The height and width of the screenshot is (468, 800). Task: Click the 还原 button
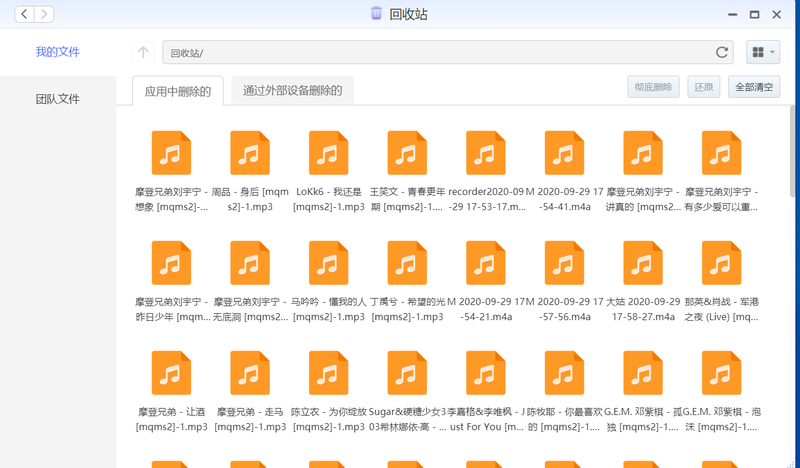pos(704,87)
